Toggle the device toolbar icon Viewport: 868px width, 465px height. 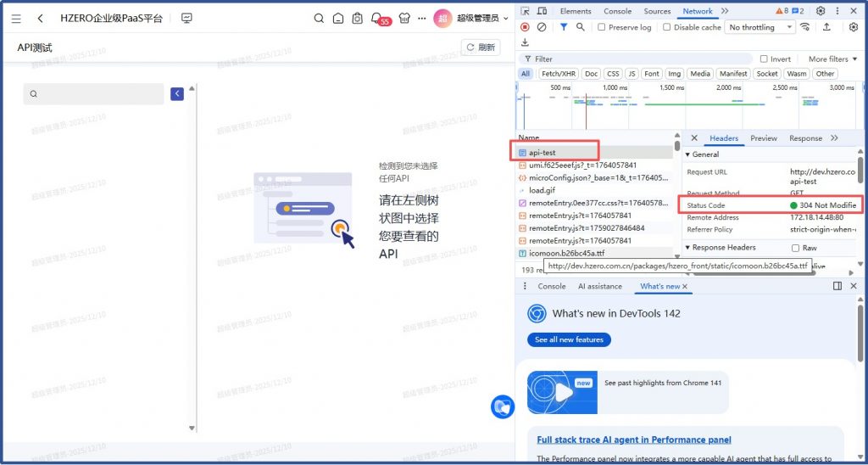click(542, 11)
